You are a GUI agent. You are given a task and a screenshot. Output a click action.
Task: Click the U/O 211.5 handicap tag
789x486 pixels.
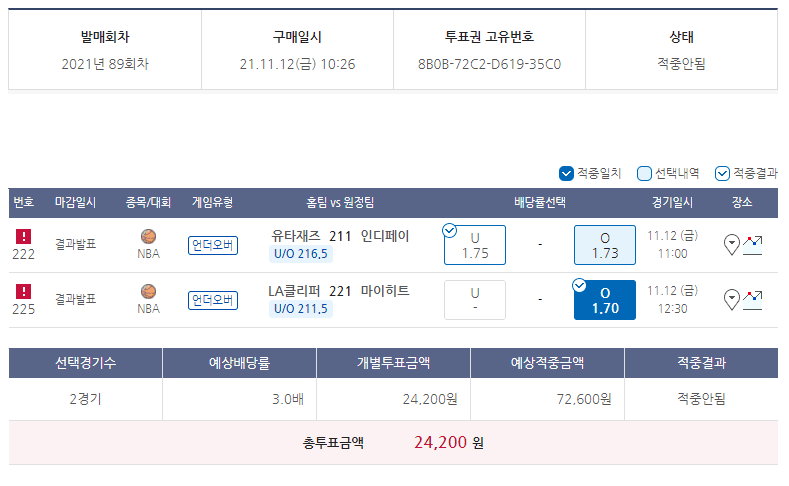coord(300,309)
